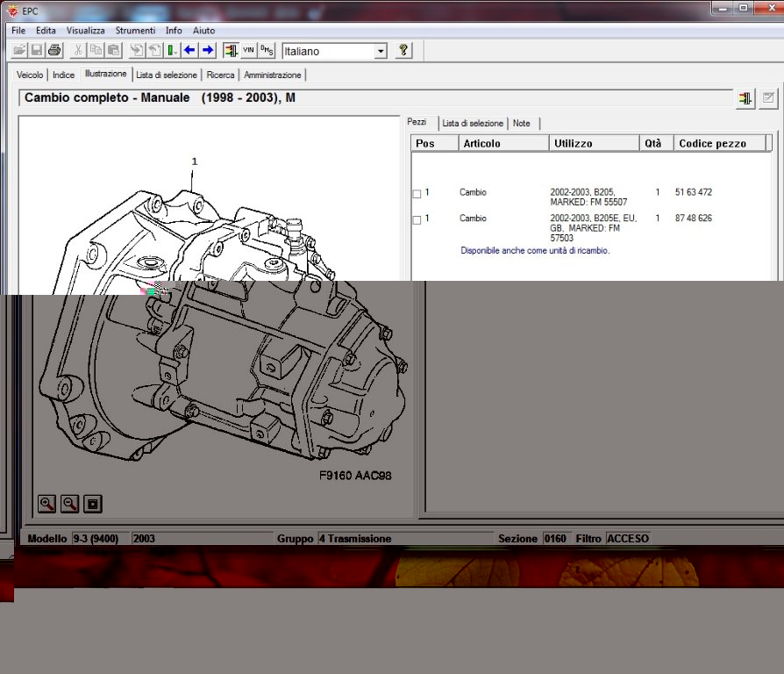The width and height of the screenshot is (784, 674).
Task: Switch to the Ricerca tab
Action: click(220, 75)
